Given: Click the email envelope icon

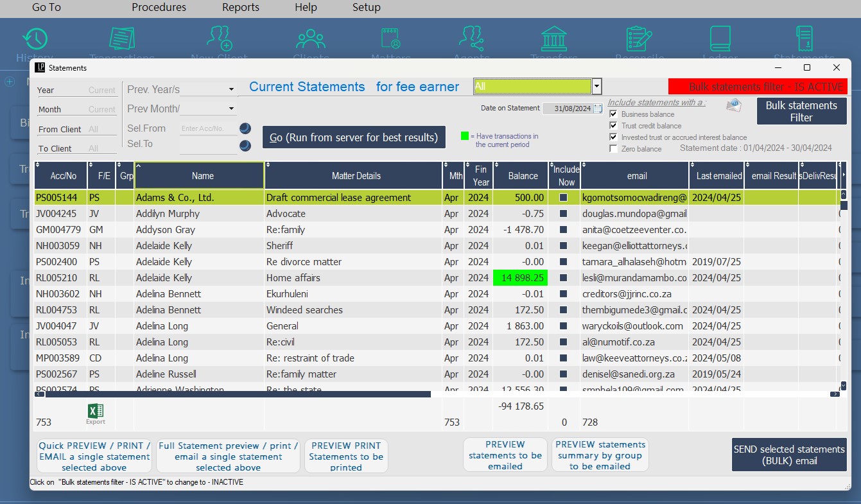Looking at the screenshot, I should (x=733, y=106).
